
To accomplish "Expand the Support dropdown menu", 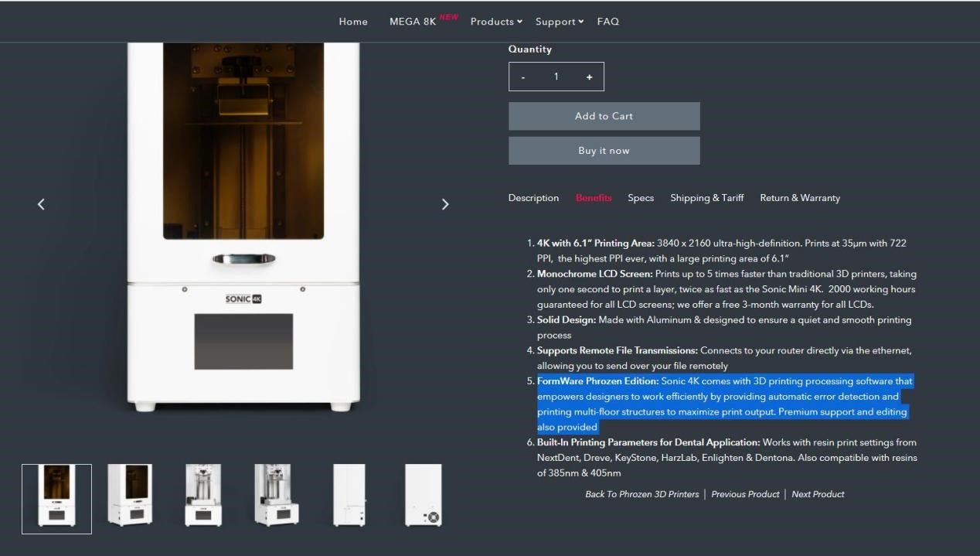I will coord(560,22).
